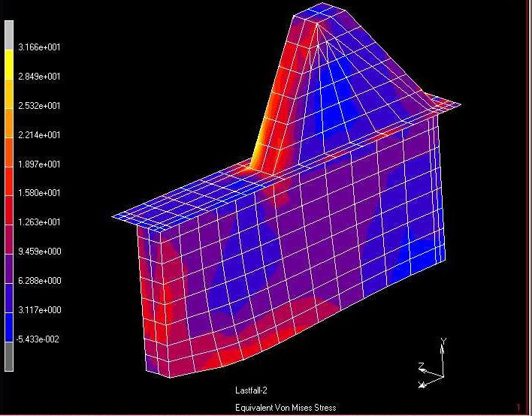Click the Equivalent Von Mises Stress label
This screenshot has width=532, height=416.
(286, 408)
